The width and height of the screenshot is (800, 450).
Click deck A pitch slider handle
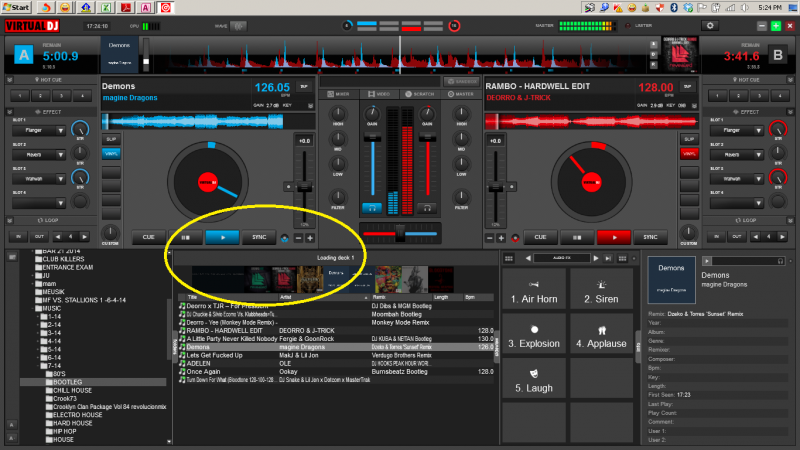click(x=305, y=187)
